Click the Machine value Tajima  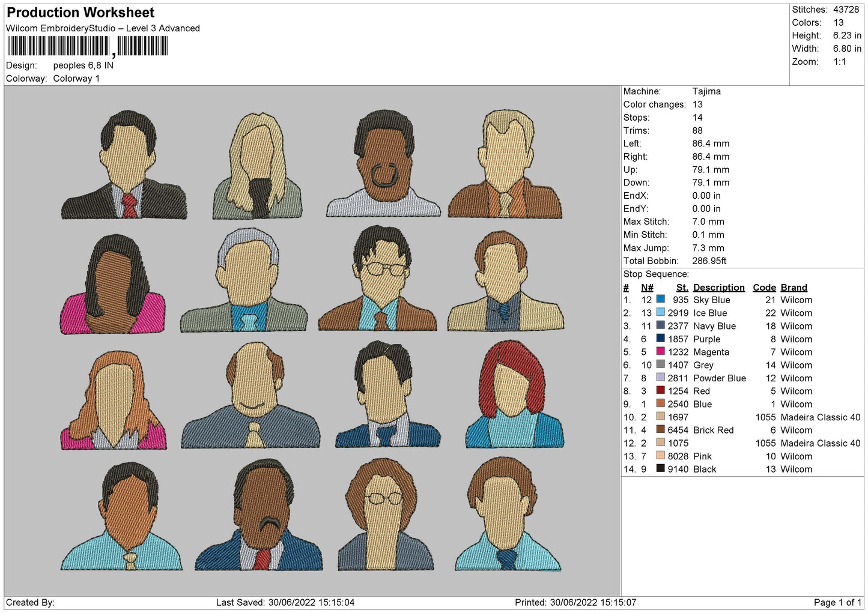[x=706, y=91]
